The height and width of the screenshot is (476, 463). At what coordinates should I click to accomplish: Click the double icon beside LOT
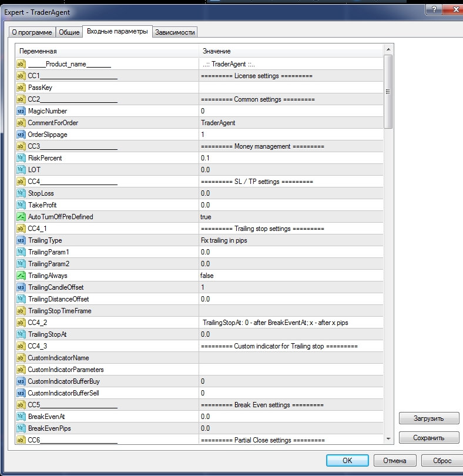(21, 170)
